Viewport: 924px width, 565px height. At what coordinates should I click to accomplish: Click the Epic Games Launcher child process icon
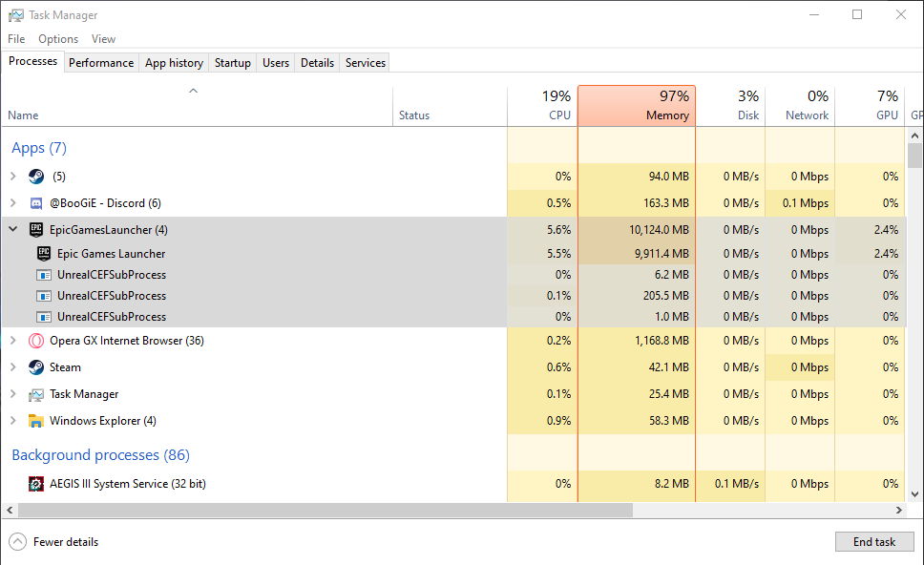pyautogui.click(x=44, y=254)
